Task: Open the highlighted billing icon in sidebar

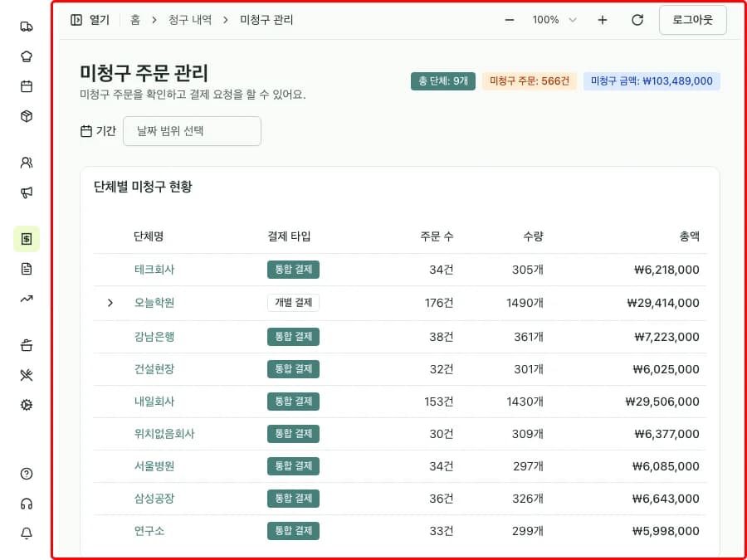Action: 26,238
